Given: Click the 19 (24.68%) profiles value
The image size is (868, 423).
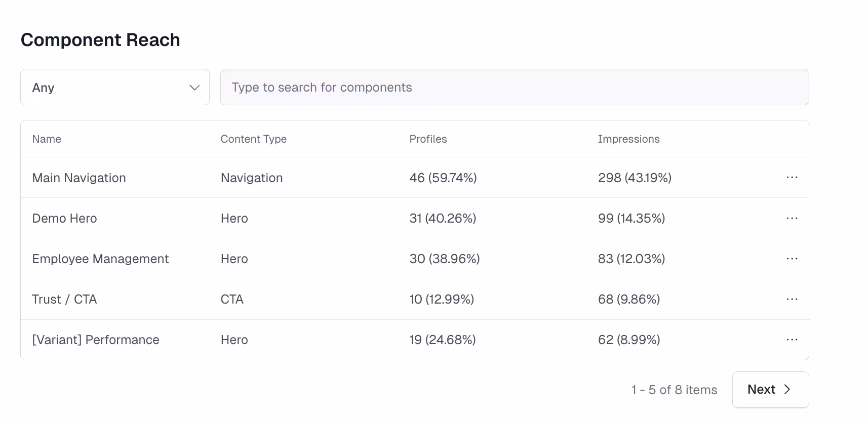Looking at the screenshot, I should pyautogui.click(x=443, y=340).
